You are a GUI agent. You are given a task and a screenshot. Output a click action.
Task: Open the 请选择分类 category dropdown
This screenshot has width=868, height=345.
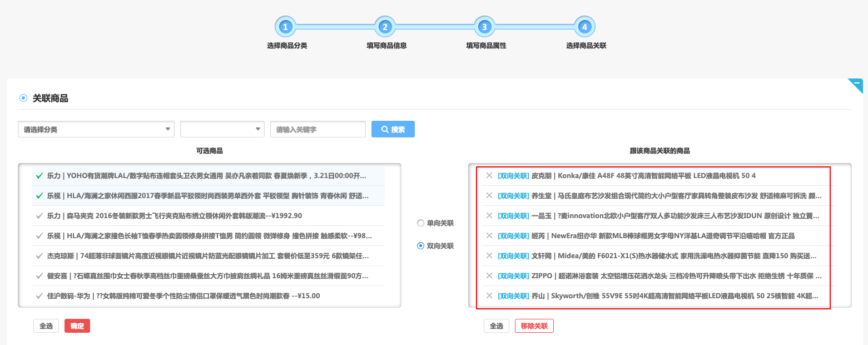click(x=96, y=129)
